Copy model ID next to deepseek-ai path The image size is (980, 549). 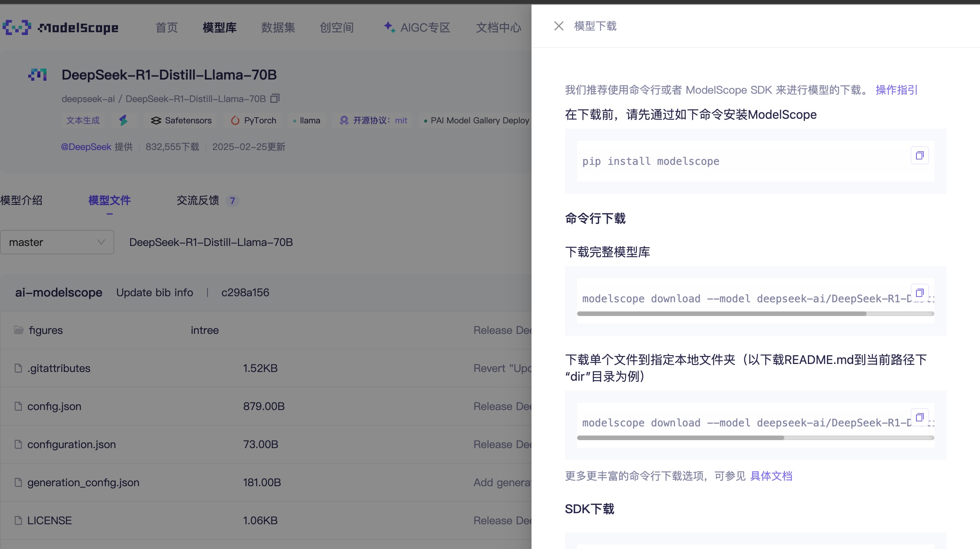point(275,99)
